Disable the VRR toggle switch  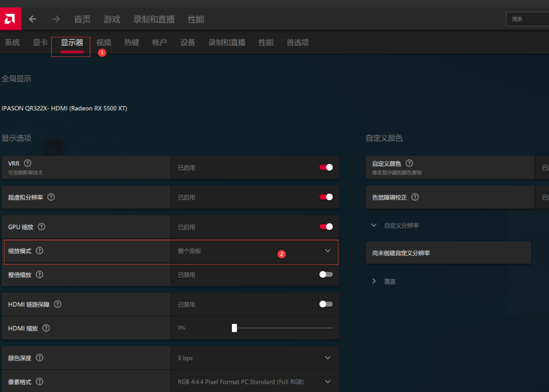[x=326, y=167]
